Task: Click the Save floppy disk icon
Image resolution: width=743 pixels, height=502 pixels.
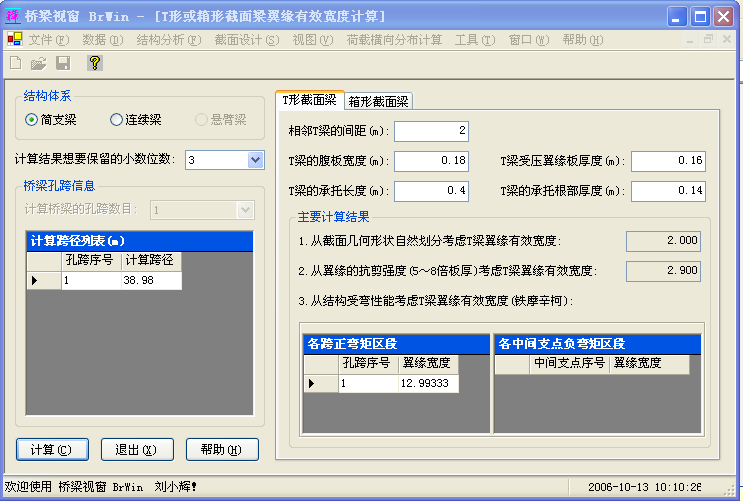Action: point(63,63)
